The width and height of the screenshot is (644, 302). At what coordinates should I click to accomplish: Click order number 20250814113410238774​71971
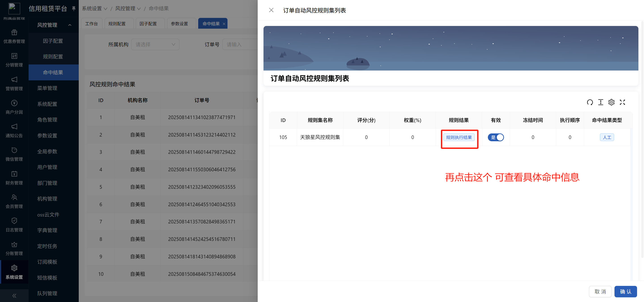click(x=202, y=117)
